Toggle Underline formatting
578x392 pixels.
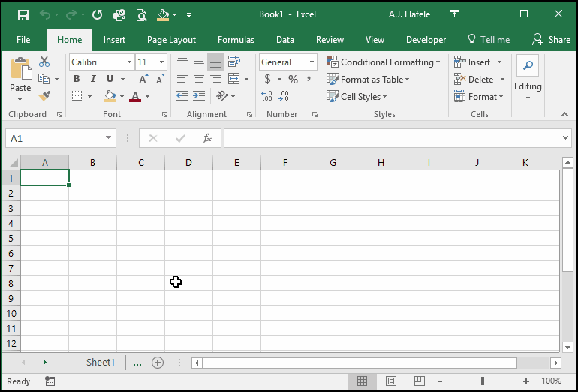point(110,79)
